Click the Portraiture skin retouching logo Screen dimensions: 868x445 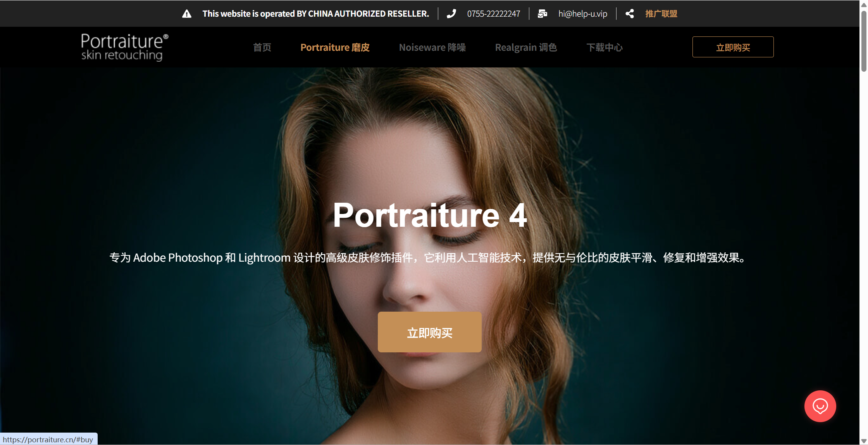[124, 47]
